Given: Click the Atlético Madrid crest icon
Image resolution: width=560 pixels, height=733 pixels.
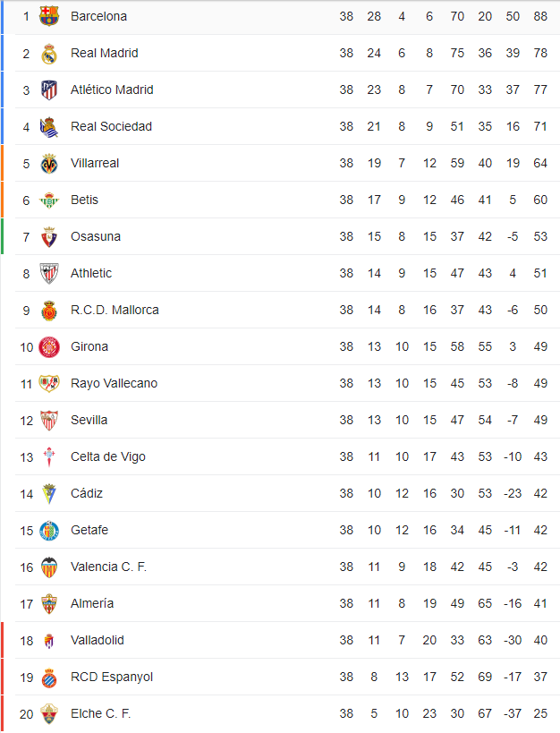Looking at the screenshot, I should [49, 89].
